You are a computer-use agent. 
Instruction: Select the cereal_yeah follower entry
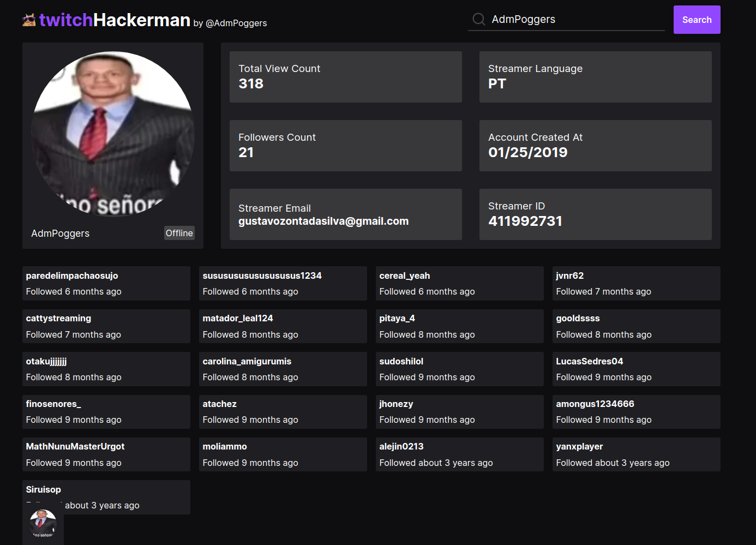(459, 283)
